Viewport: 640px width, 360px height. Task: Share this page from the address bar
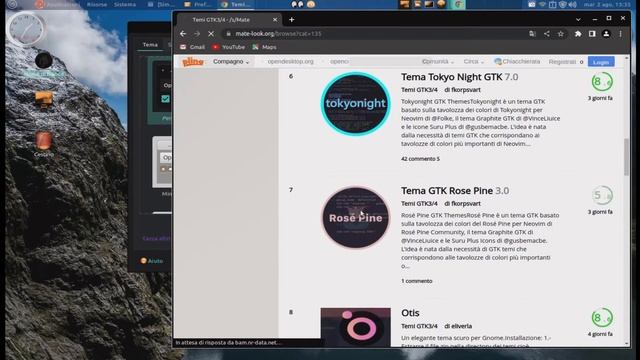[x=547, y=34]
